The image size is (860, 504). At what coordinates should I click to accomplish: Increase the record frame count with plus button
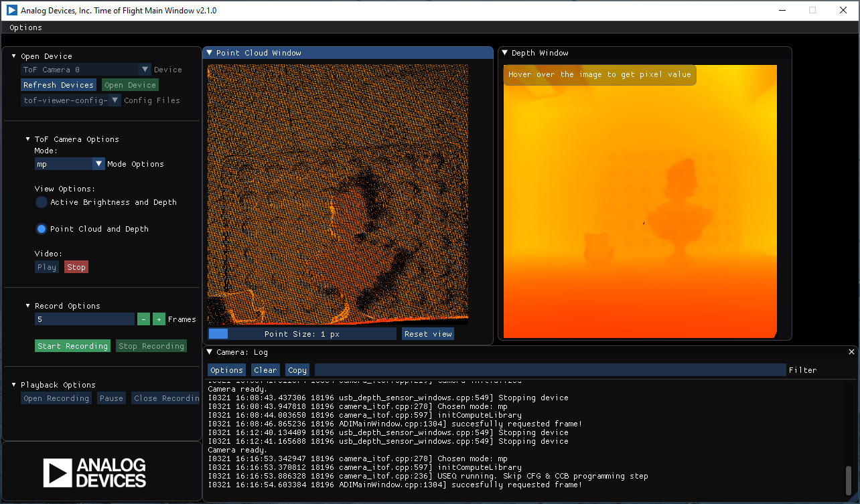(x=159, y=319)
